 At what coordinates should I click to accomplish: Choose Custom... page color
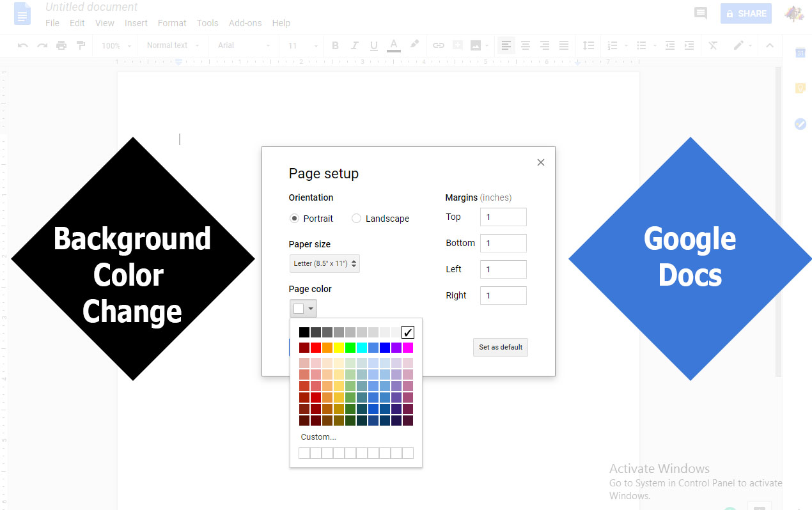point(318,437)
